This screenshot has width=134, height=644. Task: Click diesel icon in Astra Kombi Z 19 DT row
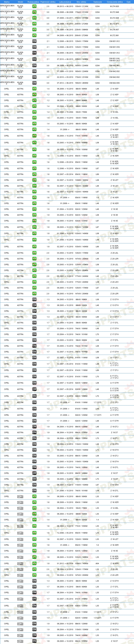(34, 641)
